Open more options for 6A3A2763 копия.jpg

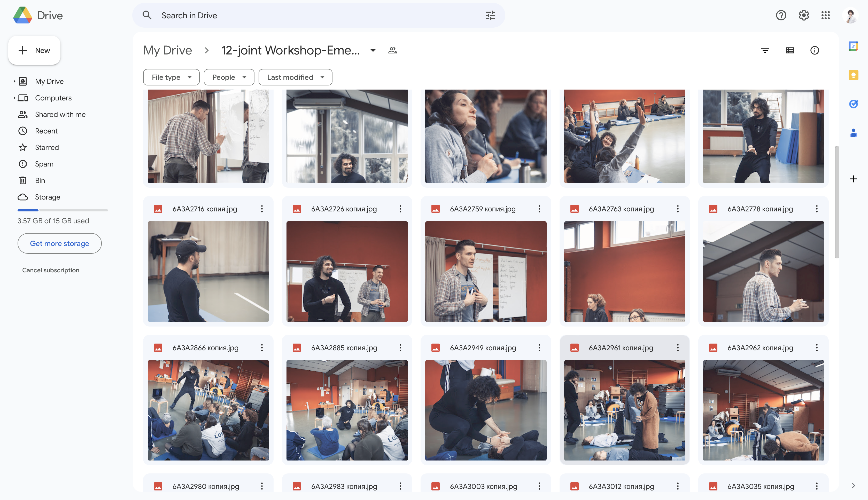(678, 209)
